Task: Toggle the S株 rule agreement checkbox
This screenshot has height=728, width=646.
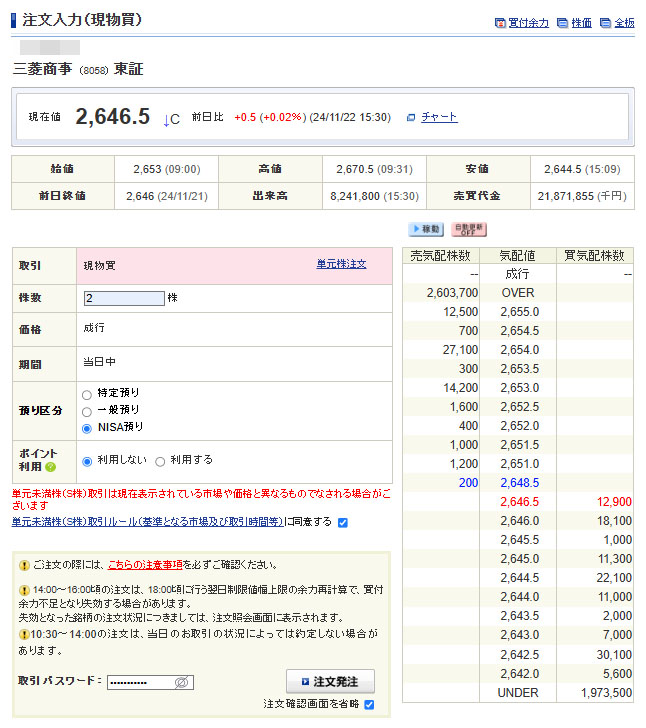Action: tap(343, 522)
